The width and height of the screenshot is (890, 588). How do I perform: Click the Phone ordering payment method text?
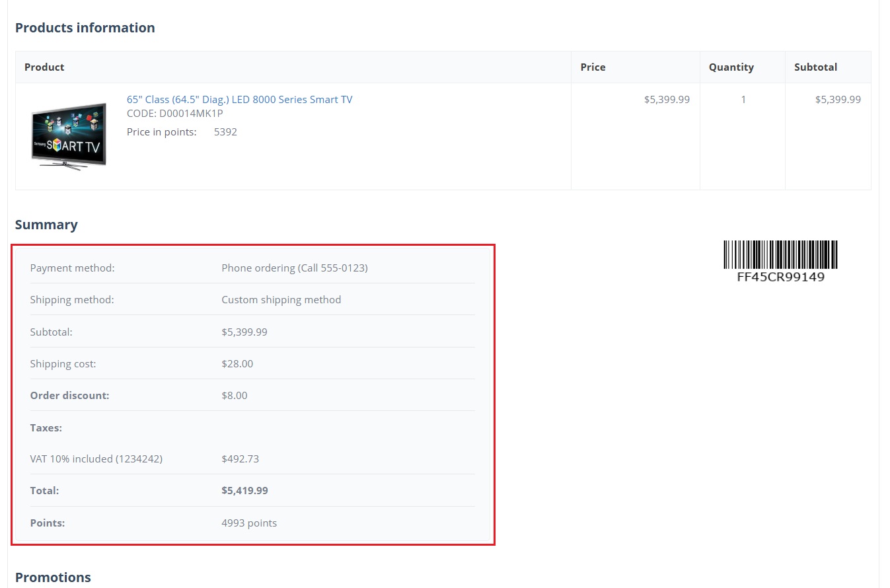(x=294, y=268)
